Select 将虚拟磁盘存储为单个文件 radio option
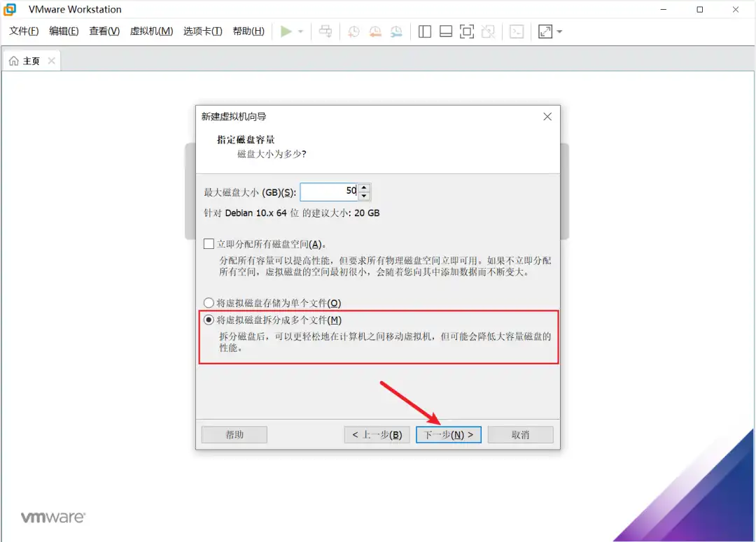 point(209,303)
